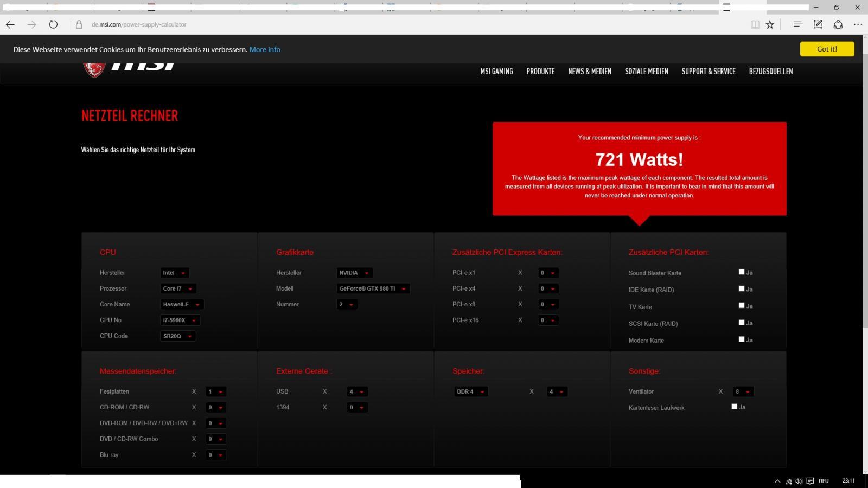Open the GeForce GTX 980 Ti model dropdown
Image resolution: width=868 pixels, height=488 pixels.
pyautogui.click(x=373, y=288)
